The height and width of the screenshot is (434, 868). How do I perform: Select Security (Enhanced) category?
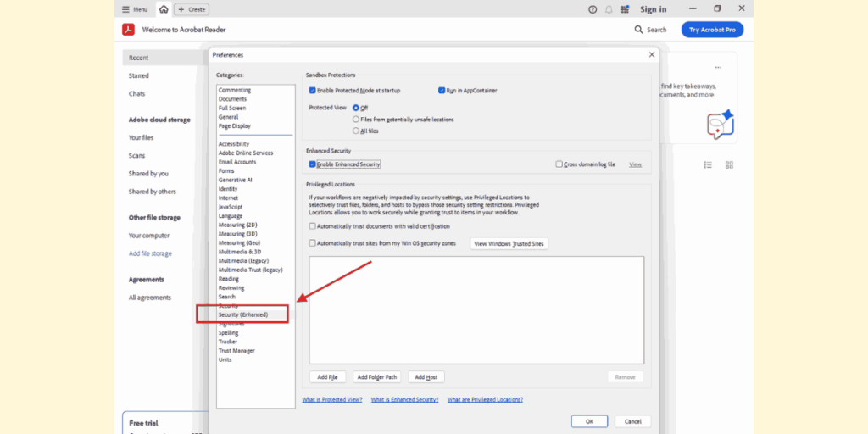click(x=243, y=314)
